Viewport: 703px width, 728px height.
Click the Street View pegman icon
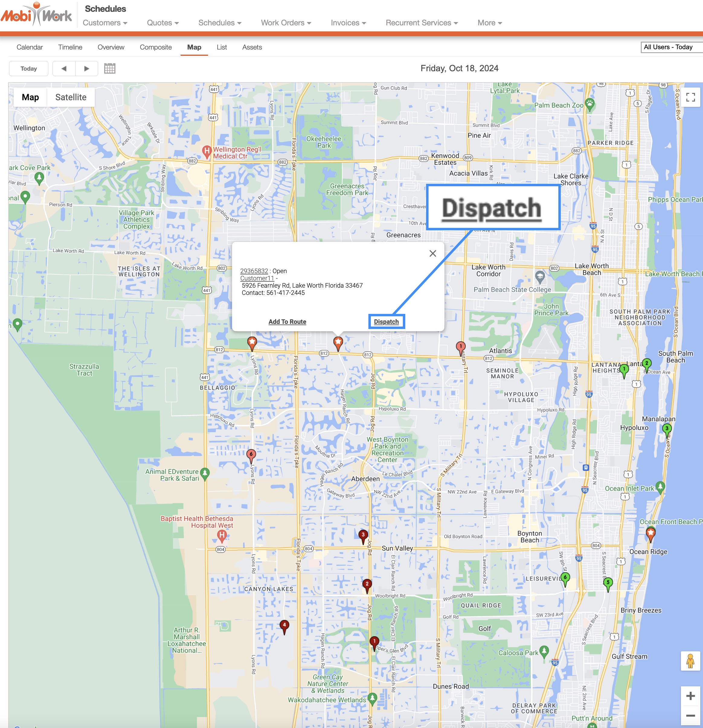(x=690, y=661)
